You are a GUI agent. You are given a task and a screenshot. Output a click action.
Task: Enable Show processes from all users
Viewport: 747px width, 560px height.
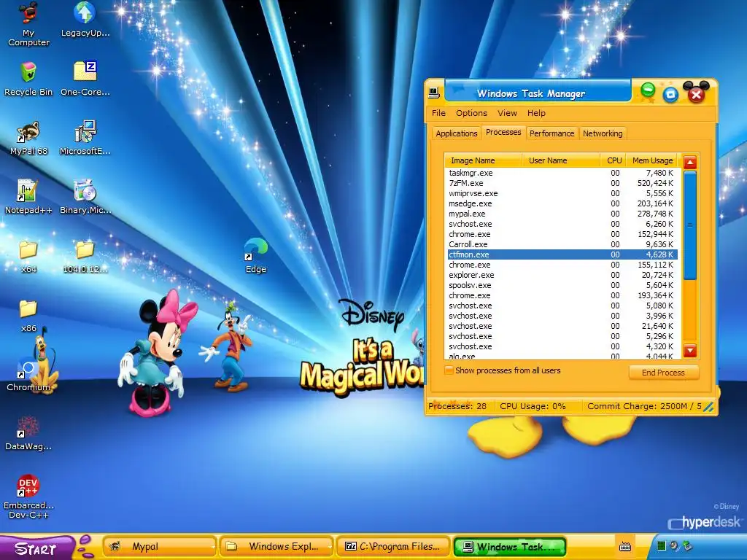click(449, 370)
